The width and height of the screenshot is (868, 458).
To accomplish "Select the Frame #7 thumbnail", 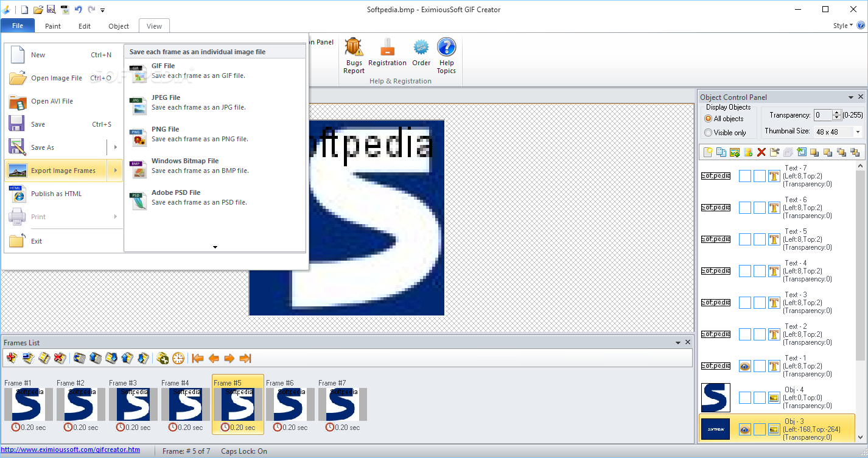I will (343, 405).
